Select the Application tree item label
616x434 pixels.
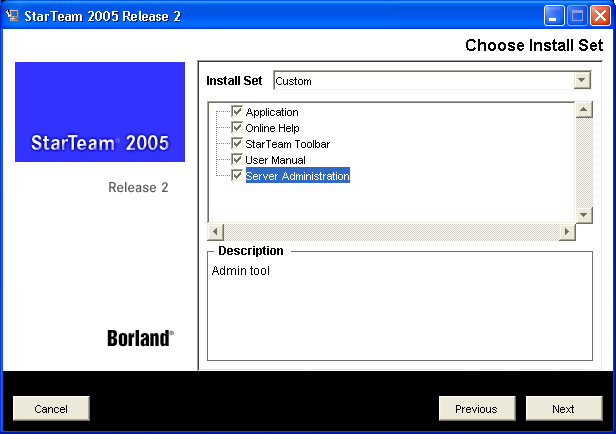pyautogui.click(x=272, y=112)
